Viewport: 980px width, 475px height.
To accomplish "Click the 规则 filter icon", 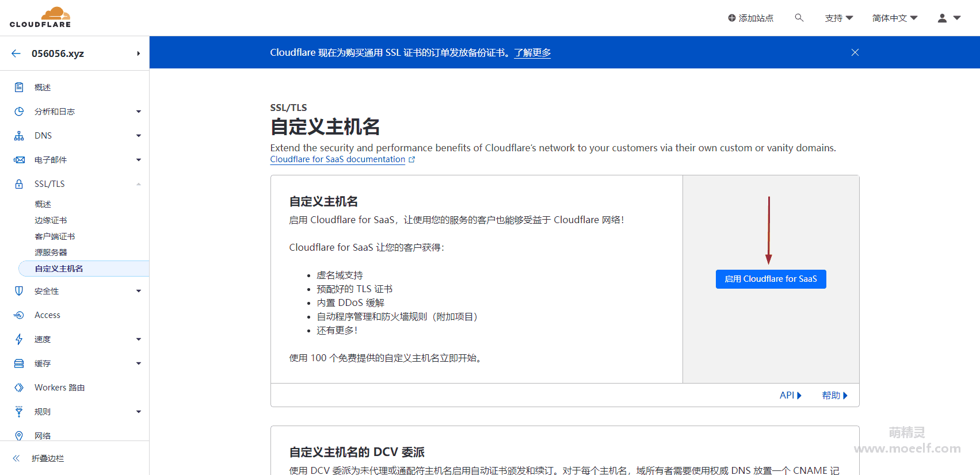I will pyautogui.click(x=19, y=412).
